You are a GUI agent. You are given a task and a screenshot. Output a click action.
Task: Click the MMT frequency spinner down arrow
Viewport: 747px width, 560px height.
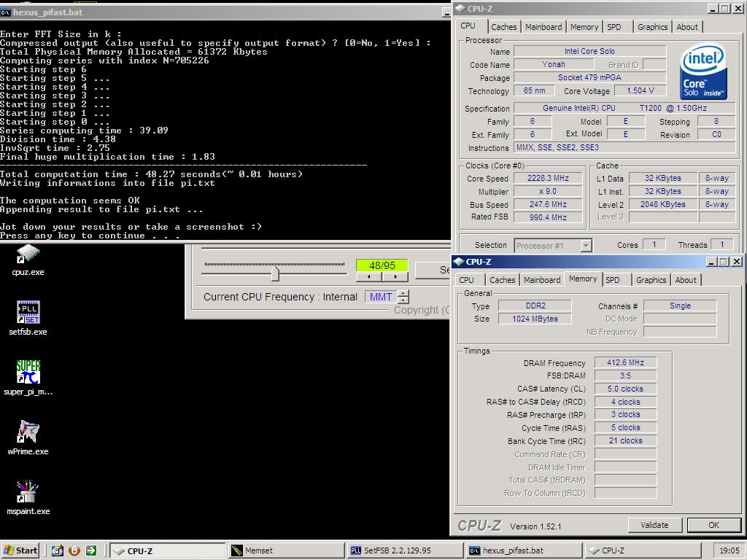coord(403,300)
